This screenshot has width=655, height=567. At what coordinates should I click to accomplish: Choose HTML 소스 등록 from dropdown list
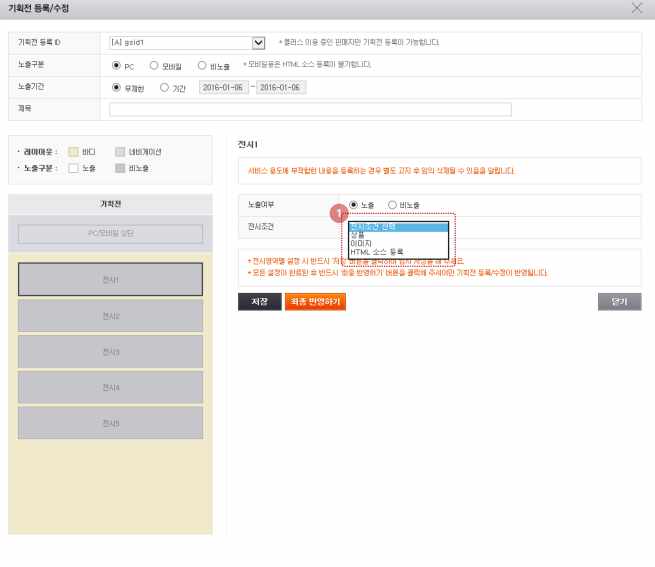pos(377,252)
